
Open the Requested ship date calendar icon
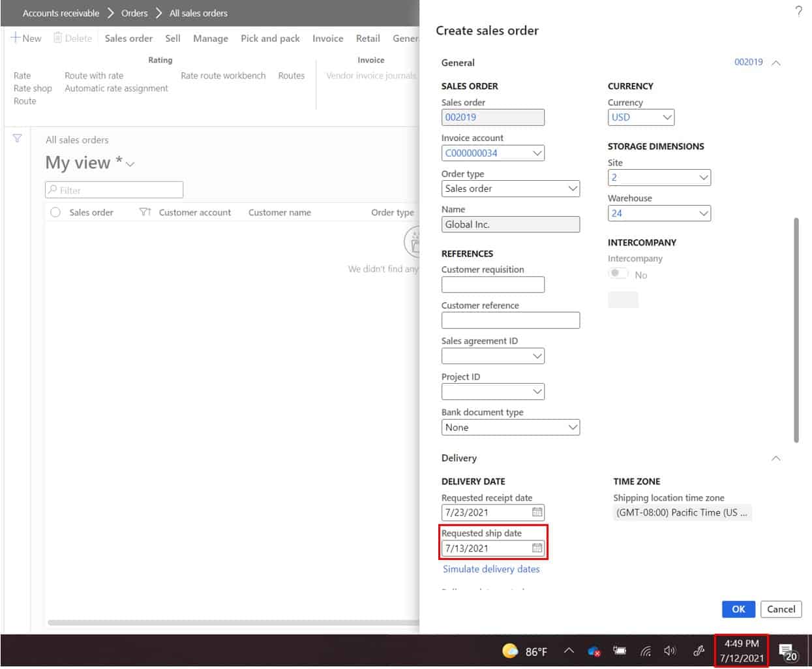coord(537,548)
